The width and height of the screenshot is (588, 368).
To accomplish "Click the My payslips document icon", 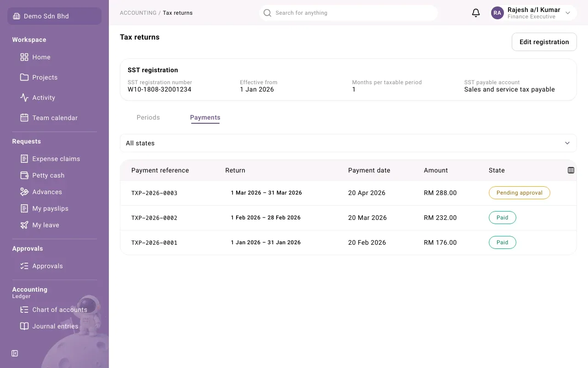I will click(24, 208).
